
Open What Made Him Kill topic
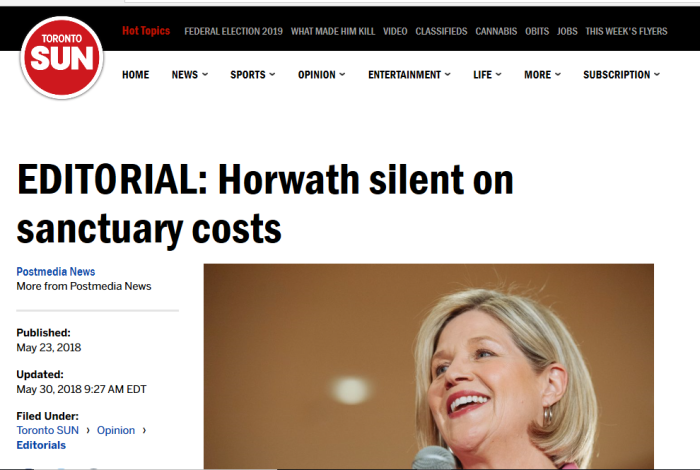333,31
